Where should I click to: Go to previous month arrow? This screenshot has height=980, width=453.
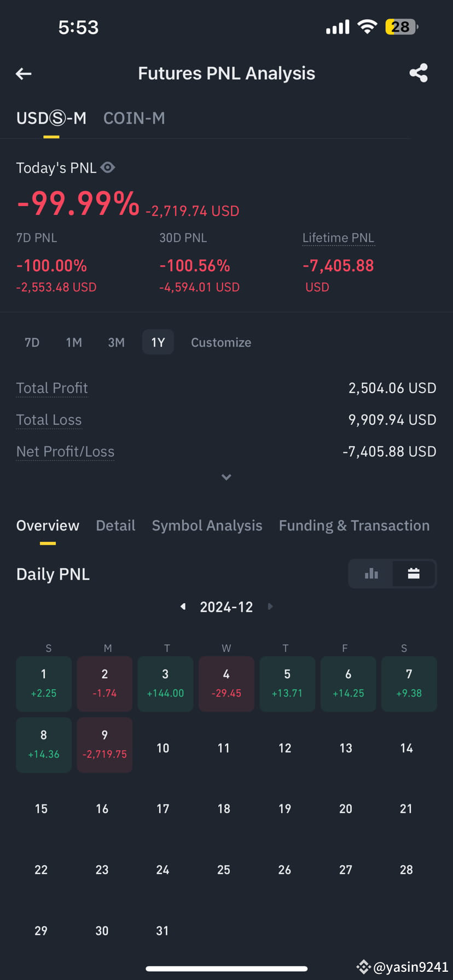[183, 606]
